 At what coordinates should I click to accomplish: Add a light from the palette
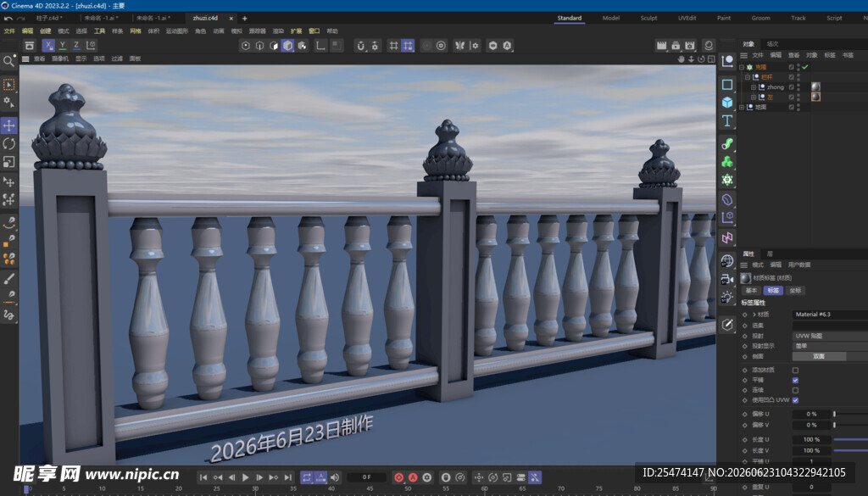[727, 298]
